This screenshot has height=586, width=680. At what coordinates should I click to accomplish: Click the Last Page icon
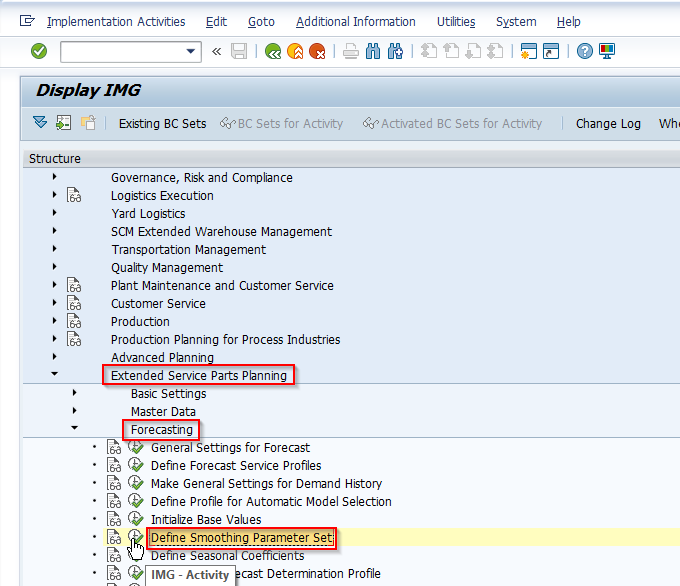[495, 52]
